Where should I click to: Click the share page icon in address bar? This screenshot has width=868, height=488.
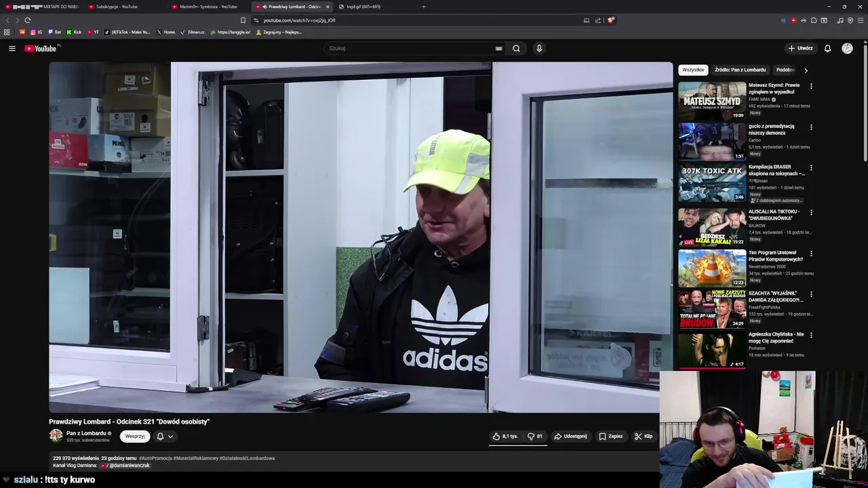[598, 20]
